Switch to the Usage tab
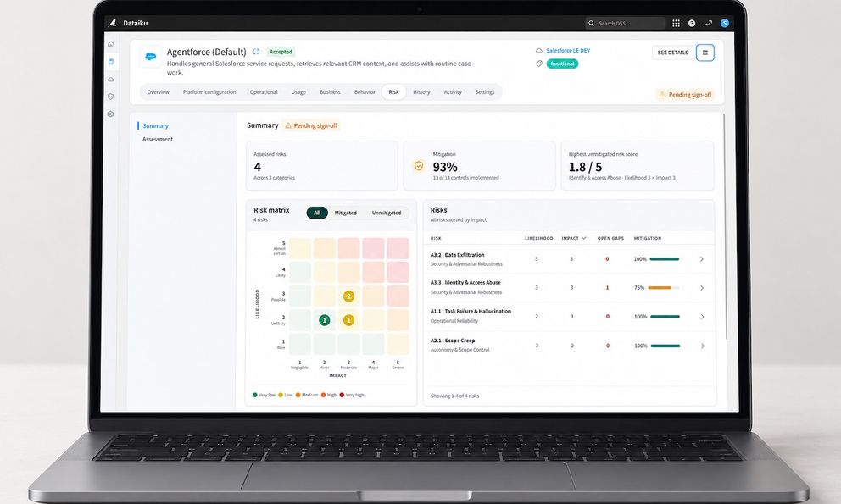This screenshot has height=504, width=841. click(x=298, y=92)
